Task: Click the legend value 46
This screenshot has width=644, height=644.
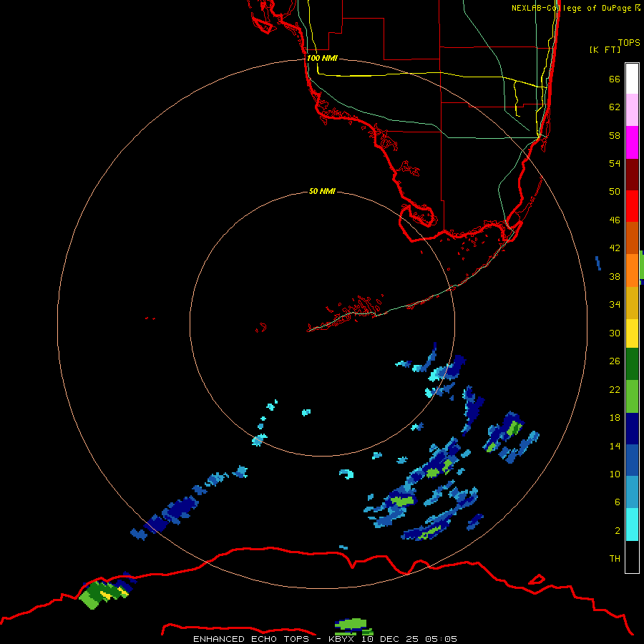Action: pyautogui.click(x=615, y=220)
